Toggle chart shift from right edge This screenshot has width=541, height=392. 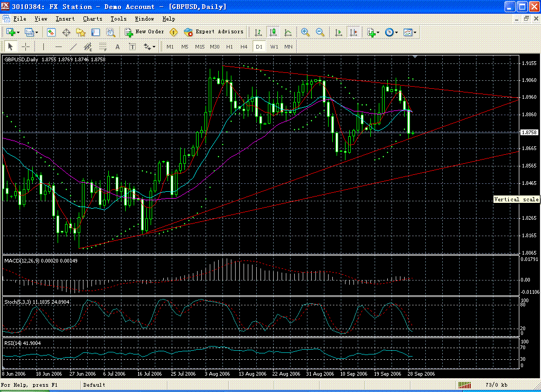[x=353, y=32]
